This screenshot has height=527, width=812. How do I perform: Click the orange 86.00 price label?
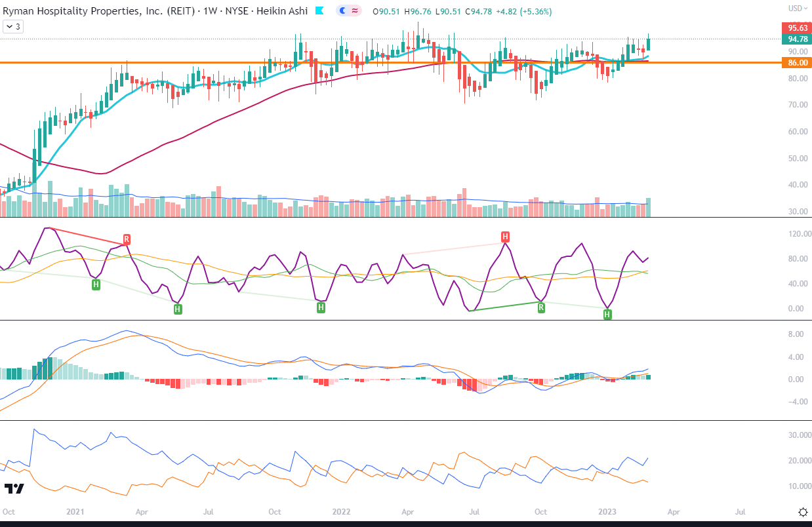click(x=796, y=63)
